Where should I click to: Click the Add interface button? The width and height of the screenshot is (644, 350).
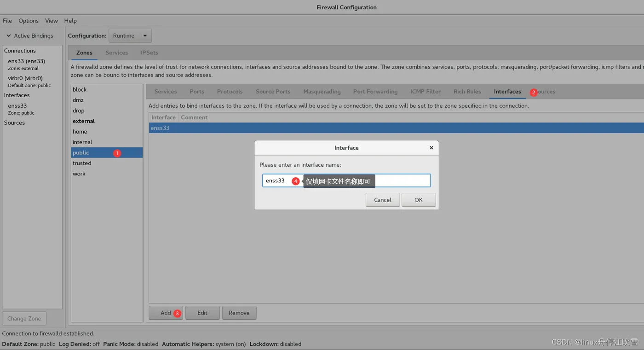[166, 313]
